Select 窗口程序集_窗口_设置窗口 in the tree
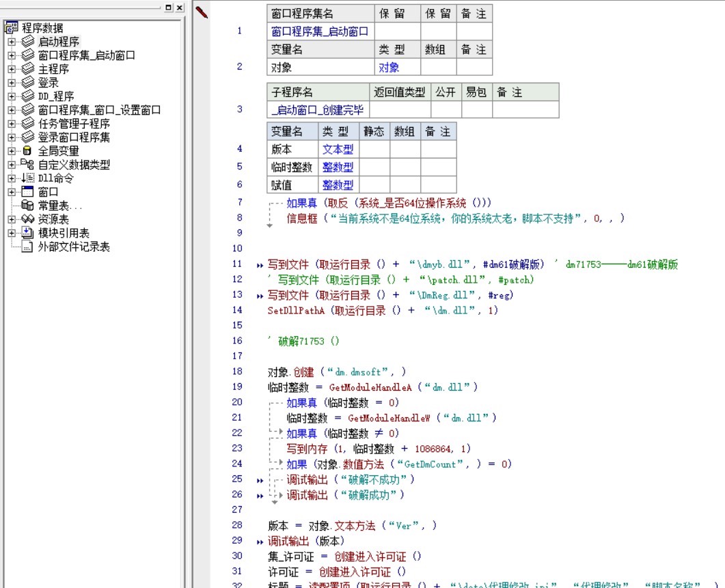Viewport: 725px width, 588px height. [x=99, y=110]
